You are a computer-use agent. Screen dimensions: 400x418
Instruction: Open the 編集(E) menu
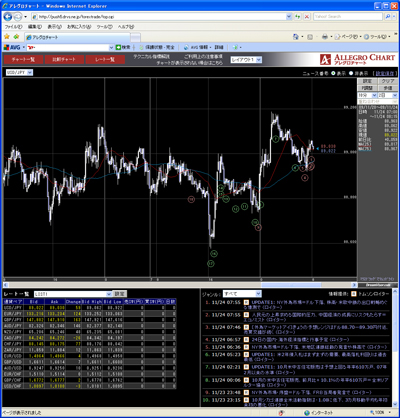[x=35, y=27]
